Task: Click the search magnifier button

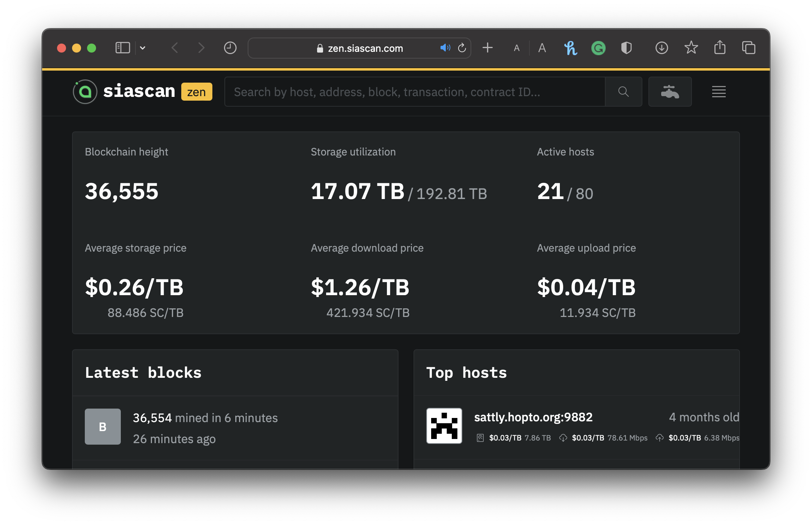Action: coord(623,92)
